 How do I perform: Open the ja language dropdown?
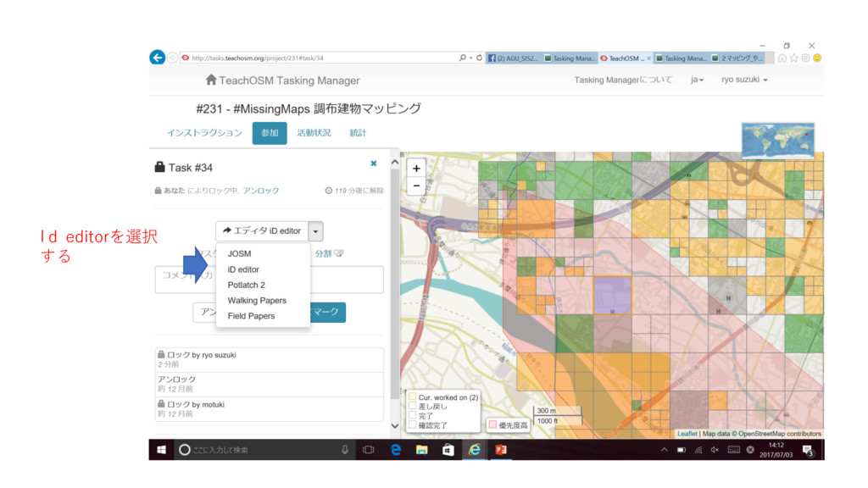(x=697, y=80)
